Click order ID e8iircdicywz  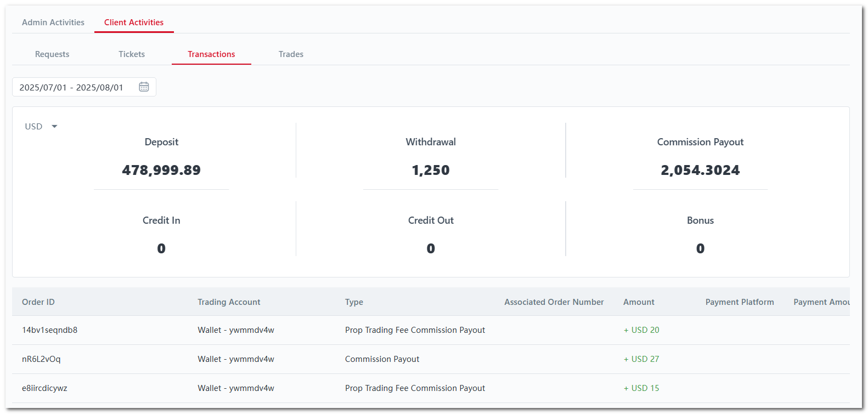point(44,388)
